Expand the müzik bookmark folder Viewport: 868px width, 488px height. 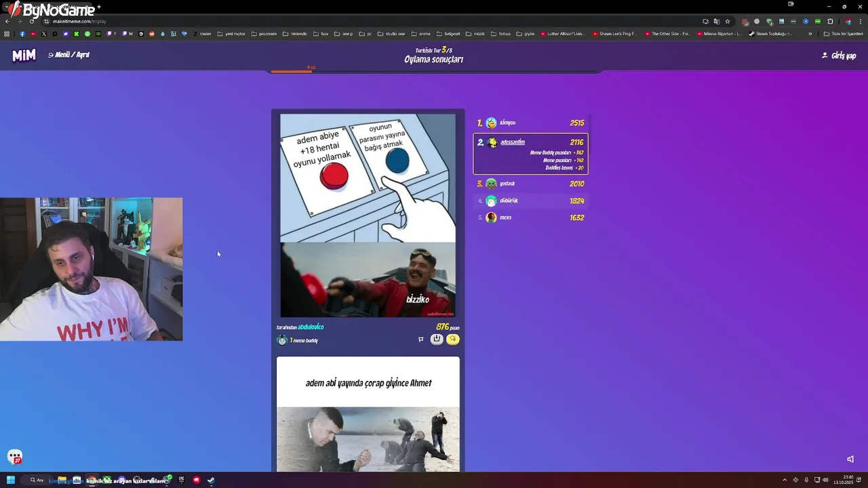click(475, 33)
